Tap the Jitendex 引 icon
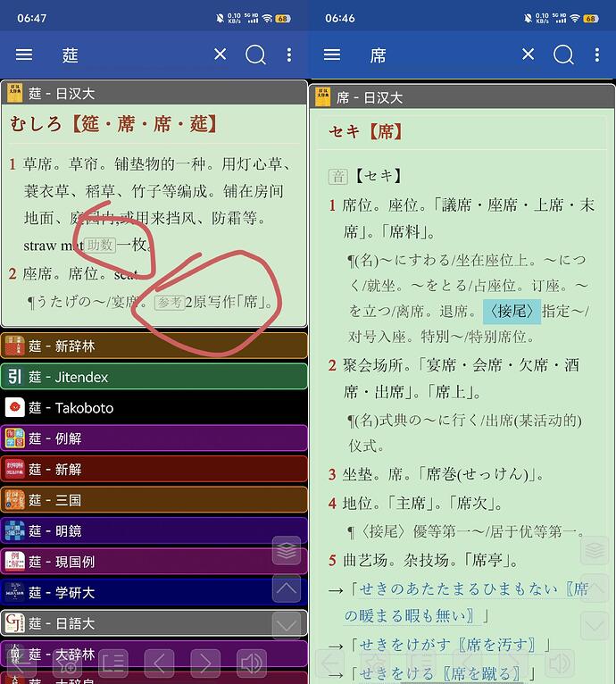Image resolution: width=616 pixels, height=684 pixels. (x=15, y=377)
